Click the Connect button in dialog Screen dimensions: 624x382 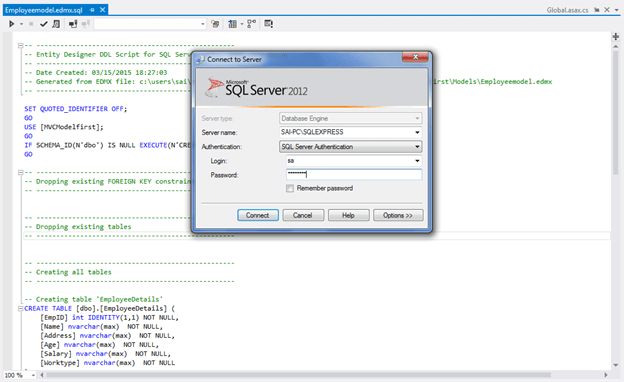click(x=257, y=215)
